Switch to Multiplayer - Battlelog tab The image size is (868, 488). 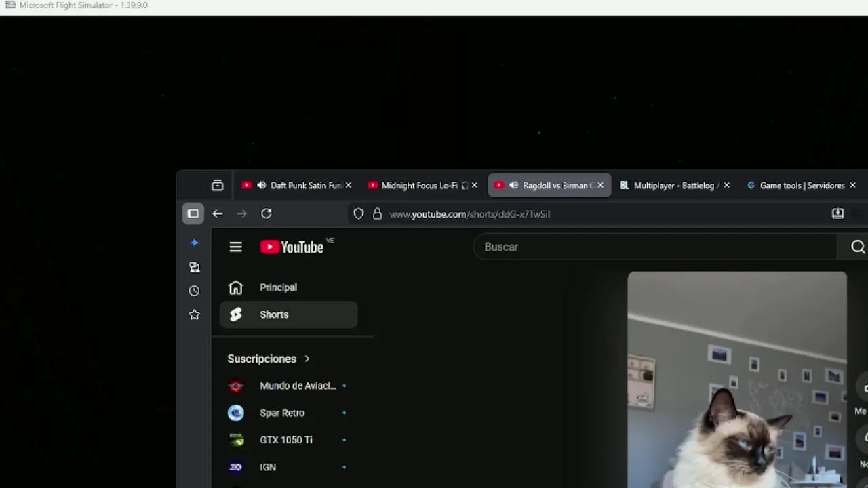(675, 185)
